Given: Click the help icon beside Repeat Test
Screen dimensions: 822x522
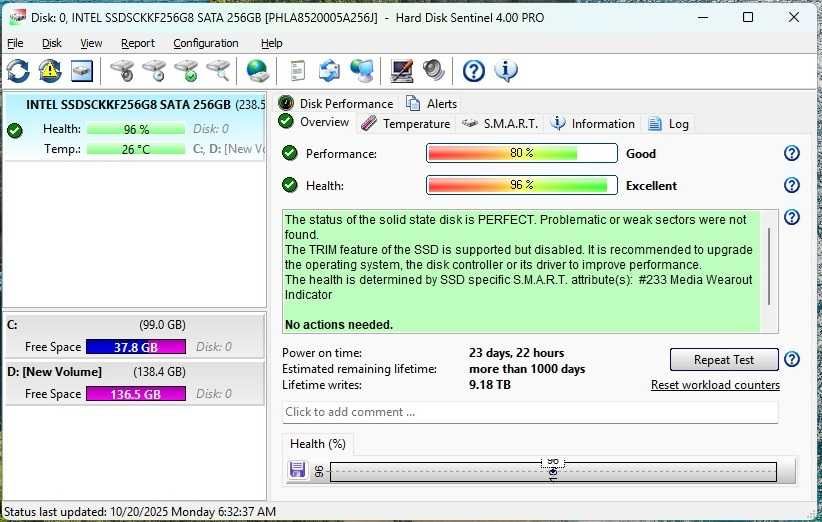Looking at the screenshot, I should click(x=792, y=359).
